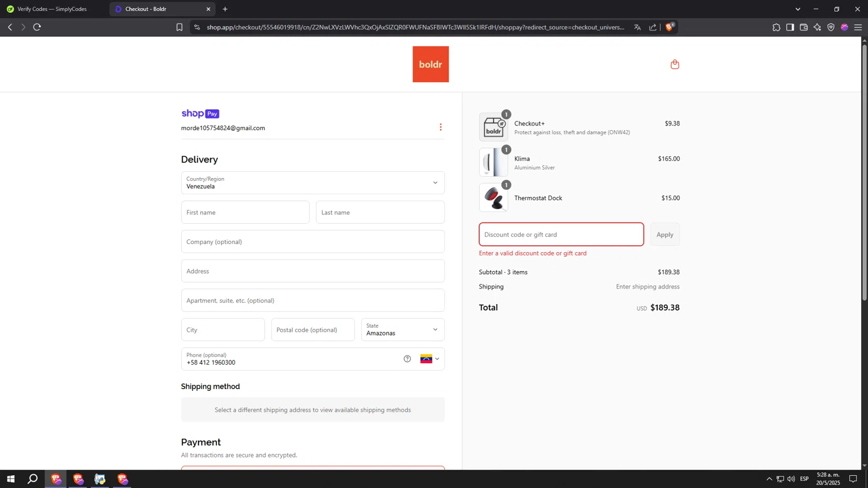Screen dimensions: 868x488
Task: Expand the Country/Region dropdown
Action: tap(313, 183)
